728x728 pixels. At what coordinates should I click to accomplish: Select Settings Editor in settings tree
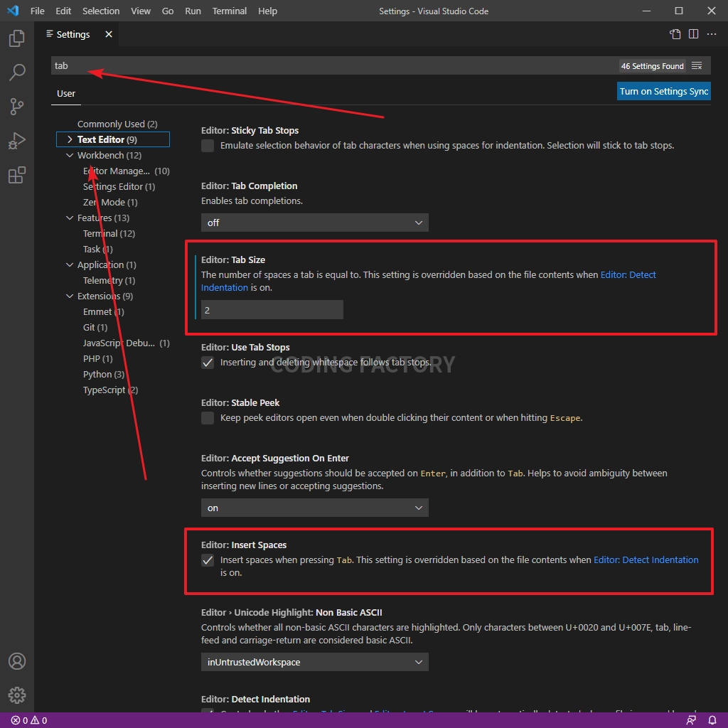point(119,187)
